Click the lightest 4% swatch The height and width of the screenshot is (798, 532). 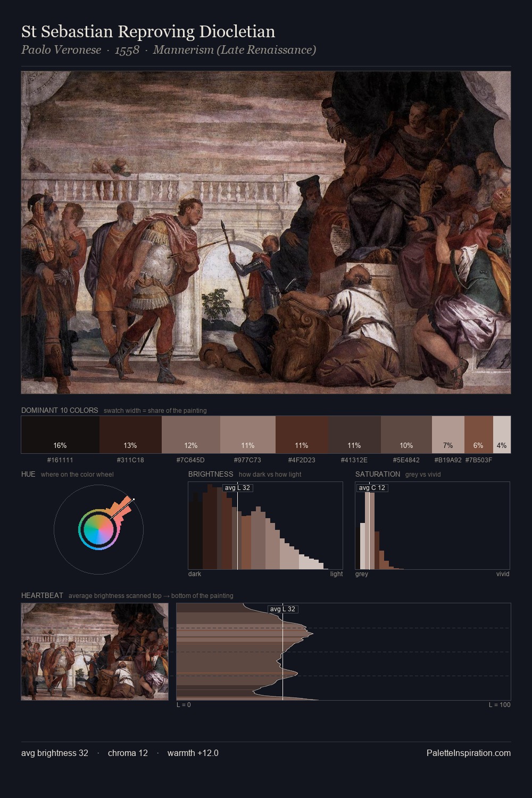click(x=502, y=435)
